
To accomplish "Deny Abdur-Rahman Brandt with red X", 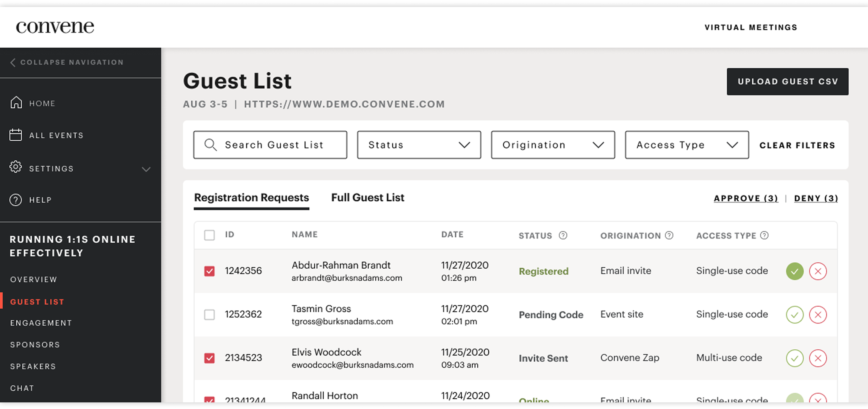I will [x=818, y=271].
